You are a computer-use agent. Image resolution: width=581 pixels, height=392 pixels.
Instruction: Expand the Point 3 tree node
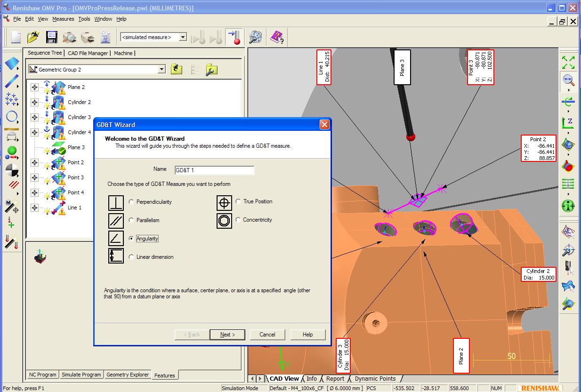tap(34, 177)
